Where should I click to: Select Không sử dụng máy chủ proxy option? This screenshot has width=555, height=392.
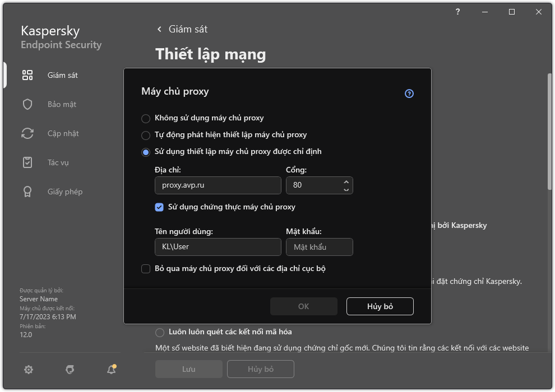[146, 118]
